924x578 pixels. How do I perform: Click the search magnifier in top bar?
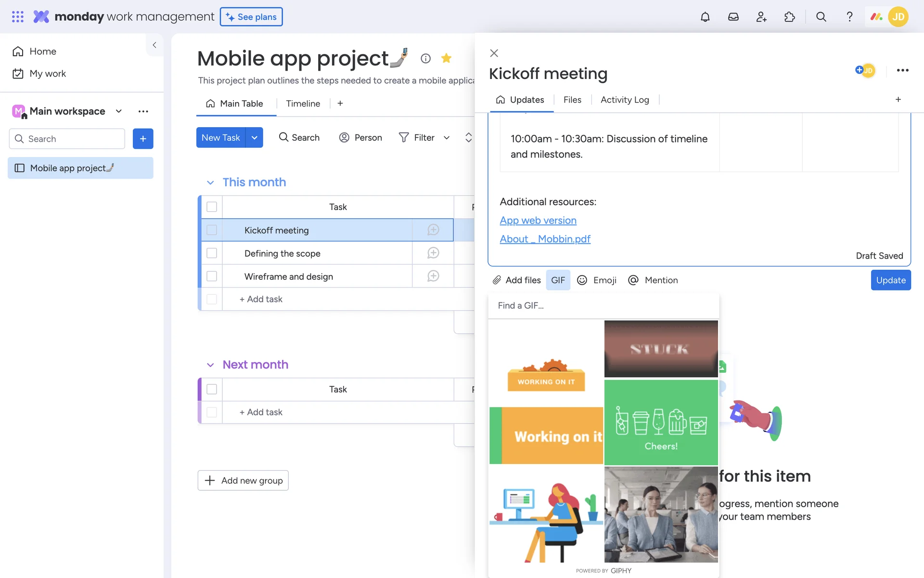coord(821,17)
